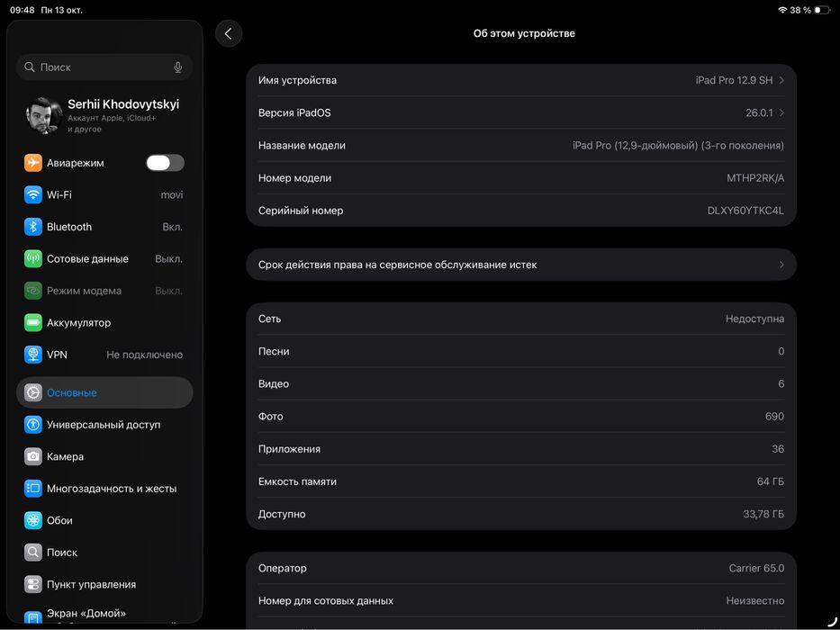
Task: Tap Емкость памяти 64 ГБ value
Action: click(x=771, y=481)
